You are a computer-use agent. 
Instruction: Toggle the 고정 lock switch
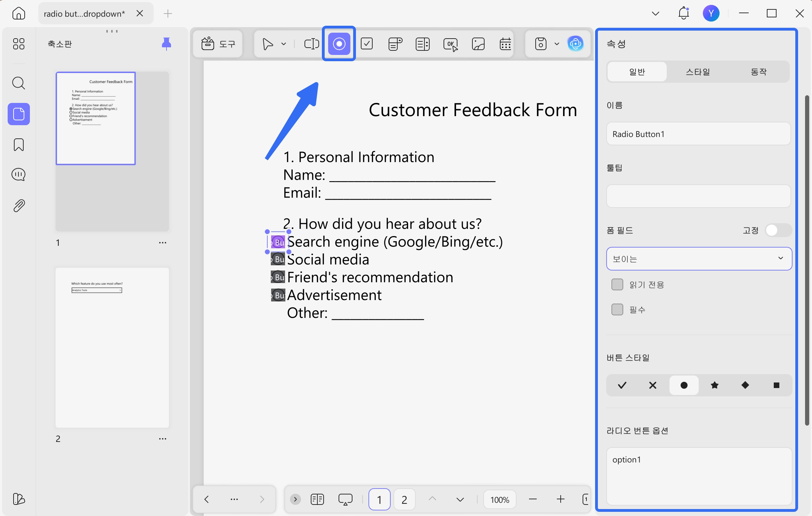pyautogui.click(x=778, y=230)
